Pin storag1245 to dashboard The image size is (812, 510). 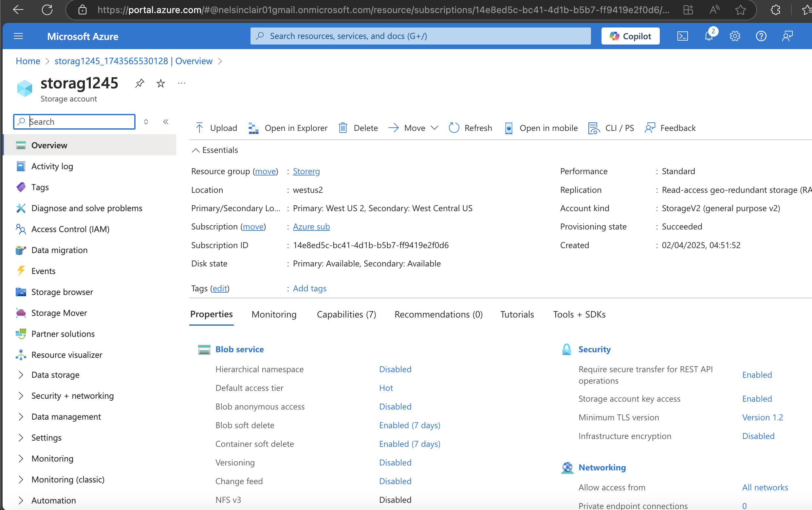139,83
